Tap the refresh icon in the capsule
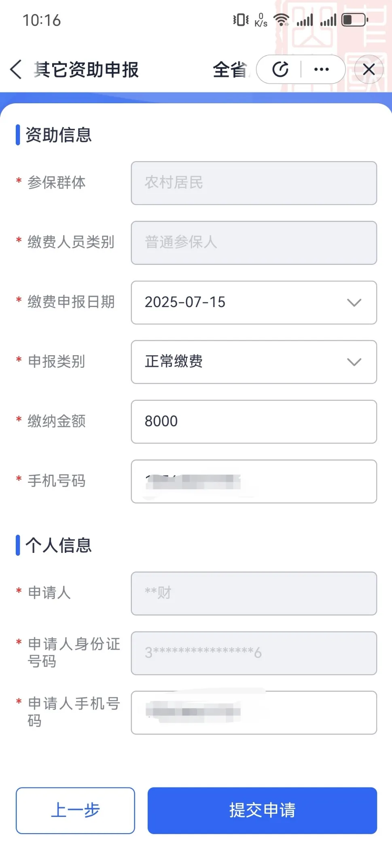Image resolution: width=392 pixels, height=868 pixels. pyautogui.click(x=280, y=69)
